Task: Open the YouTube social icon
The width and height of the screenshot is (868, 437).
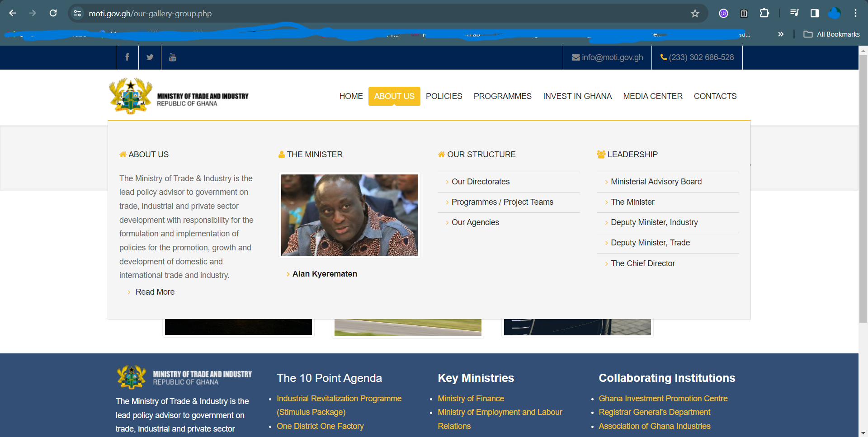Action: pos(172,57)
